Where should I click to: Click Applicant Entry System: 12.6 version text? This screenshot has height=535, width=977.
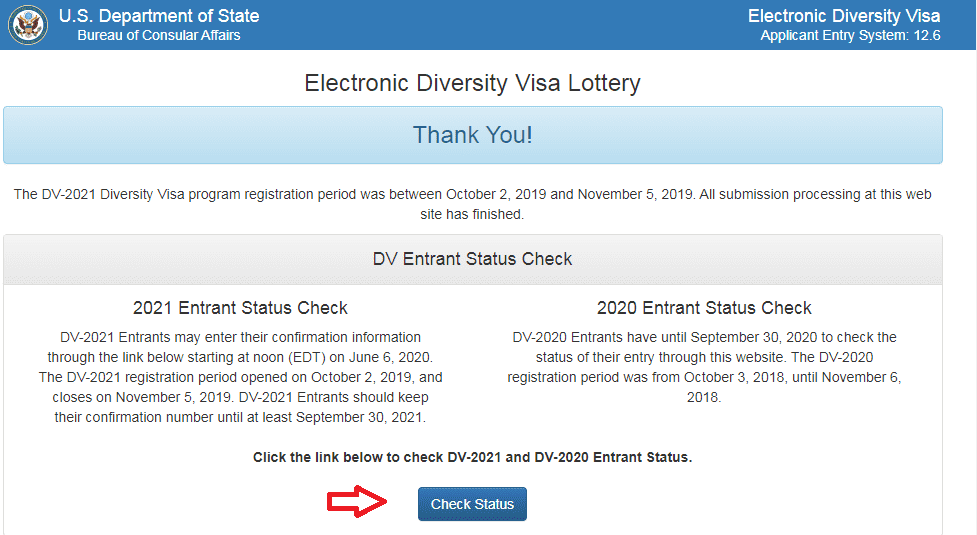coord(850,36)
